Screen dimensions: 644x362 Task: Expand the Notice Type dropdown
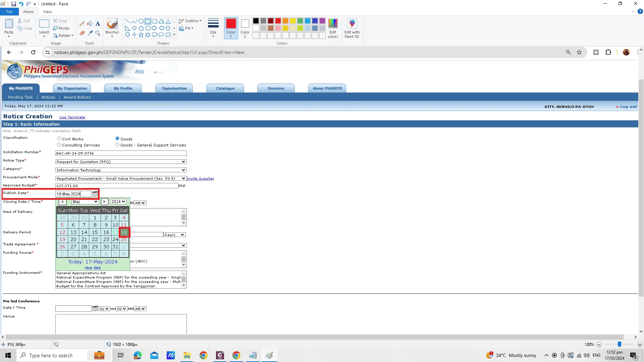pos(121,162)
